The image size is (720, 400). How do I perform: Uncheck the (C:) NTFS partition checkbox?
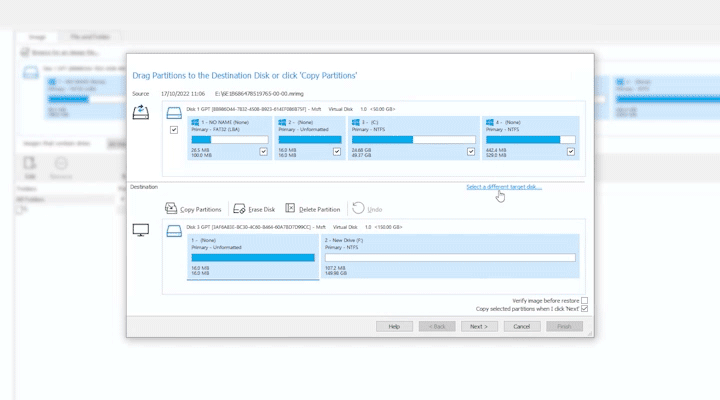coord(471,152)
